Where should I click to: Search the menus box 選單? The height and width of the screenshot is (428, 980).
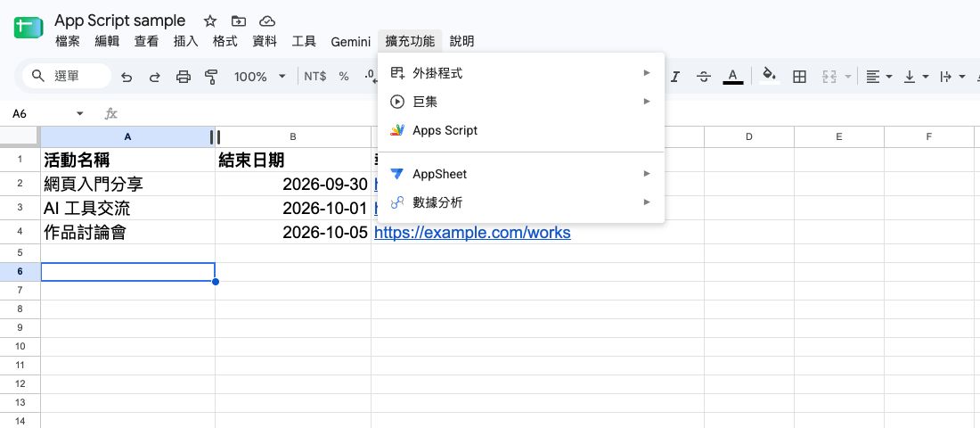coord(67,77)
